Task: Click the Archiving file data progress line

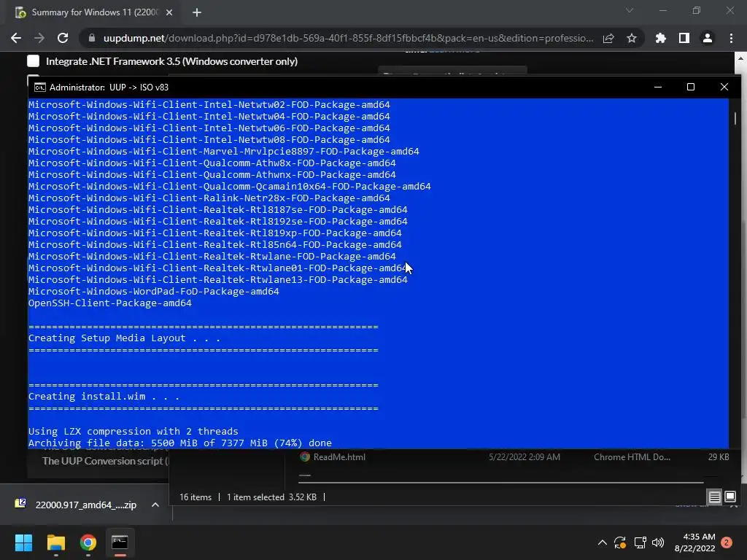Action: 180,443
